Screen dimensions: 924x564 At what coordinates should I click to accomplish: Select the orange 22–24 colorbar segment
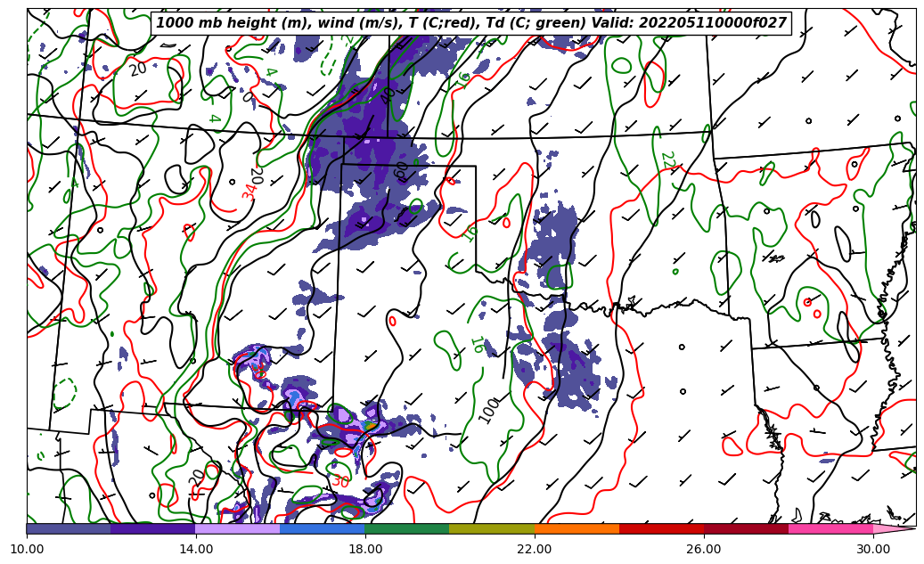click(x=576, y=528)
